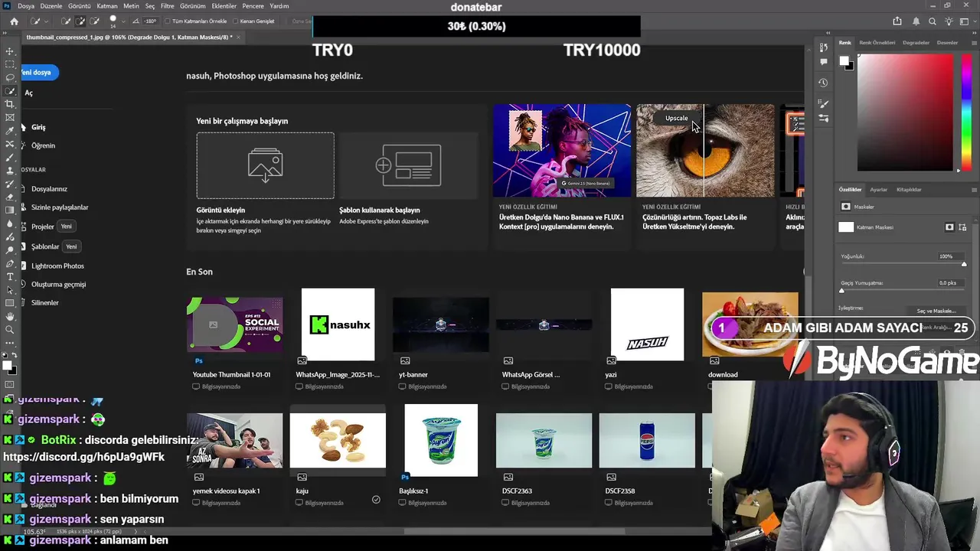Open the Dosya menu
The image size is (980, 551).
point(26,6)
